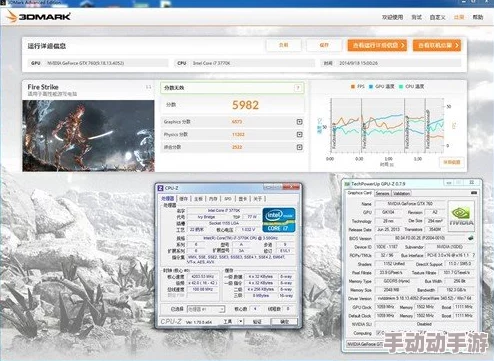Click the time field showing 2014/9/18

click(399, 63)
